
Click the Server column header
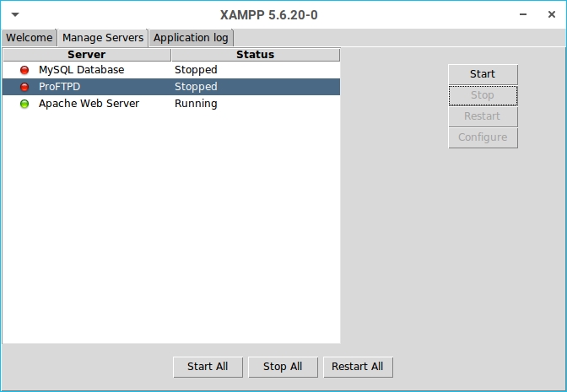click(x=86, y=55)
